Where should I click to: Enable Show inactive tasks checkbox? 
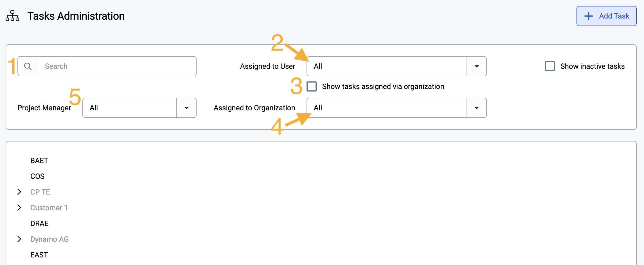coord(550,66)
